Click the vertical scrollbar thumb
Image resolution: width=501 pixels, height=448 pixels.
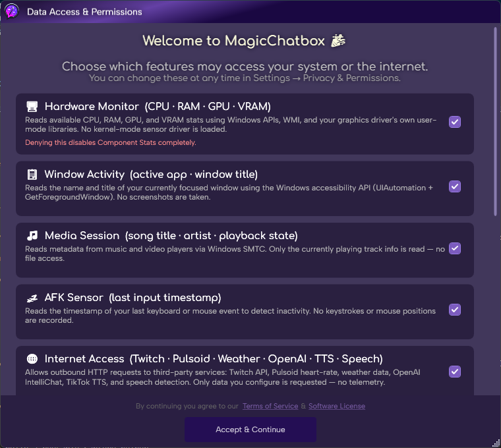[x=496, y=121]
